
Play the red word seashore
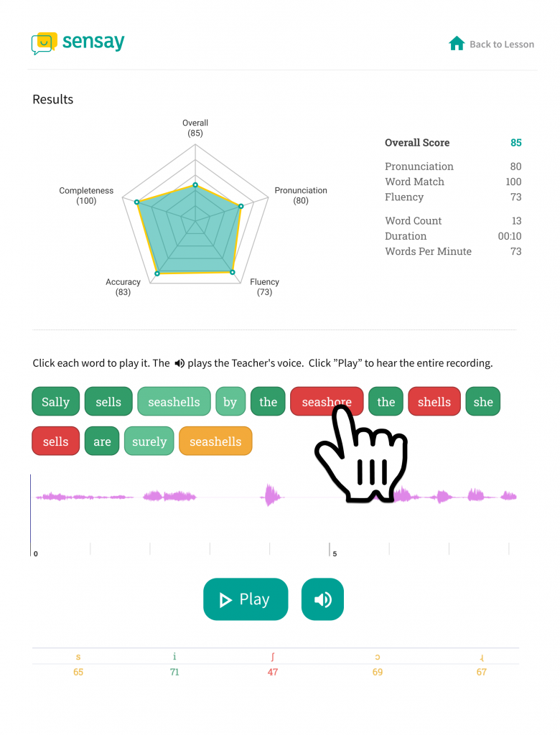point(327,402)
